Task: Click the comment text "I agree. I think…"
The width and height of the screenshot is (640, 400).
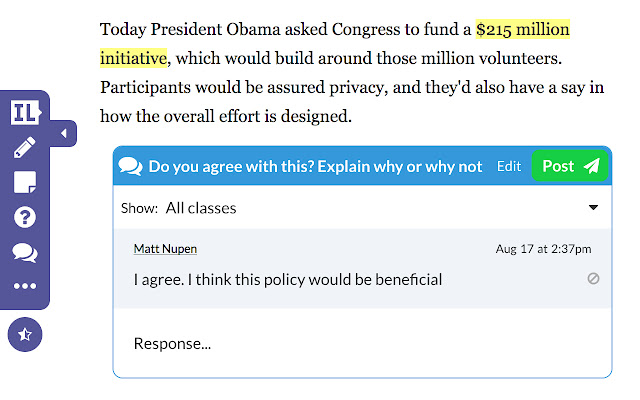Action: 288,279
